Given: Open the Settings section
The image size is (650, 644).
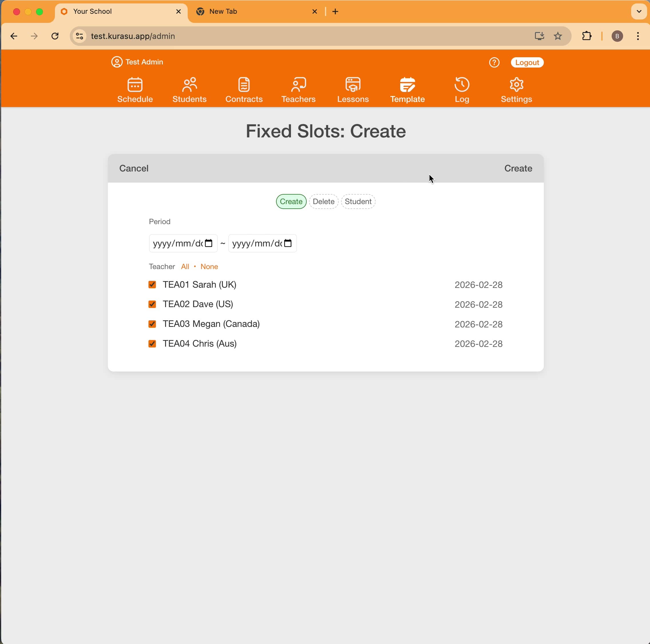Looking at the screenshot, I should point(516,90).
